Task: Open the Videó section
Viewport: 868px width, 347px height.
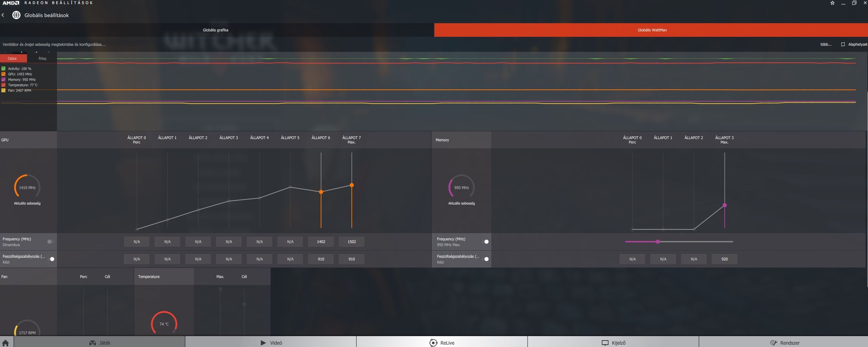Action: tap(271, 342)
